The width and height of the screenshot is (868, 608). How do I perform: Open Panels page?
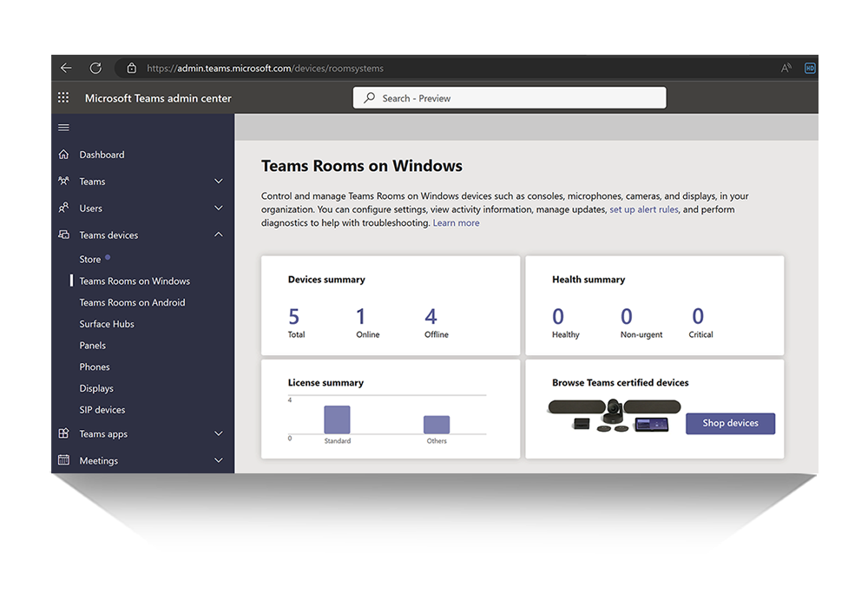[x=93, y=346]
